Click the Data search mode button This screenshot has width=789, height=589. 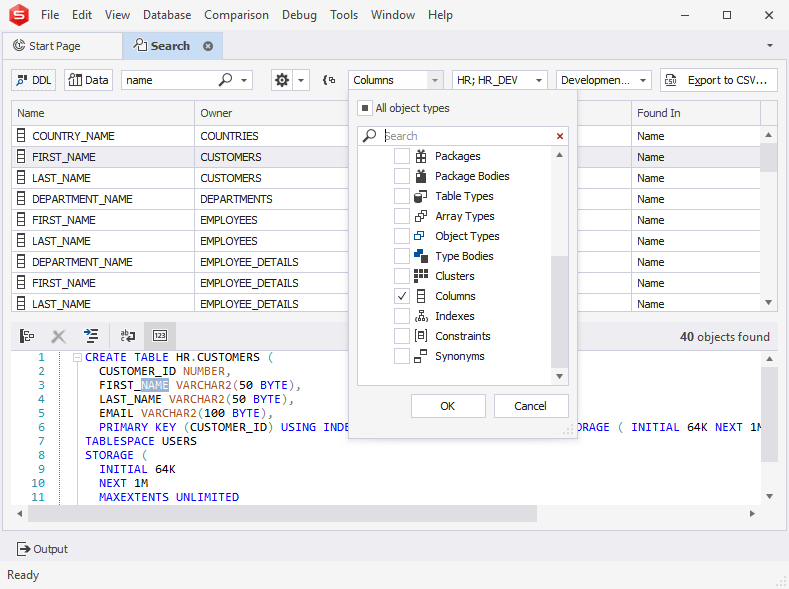(88, 80)
